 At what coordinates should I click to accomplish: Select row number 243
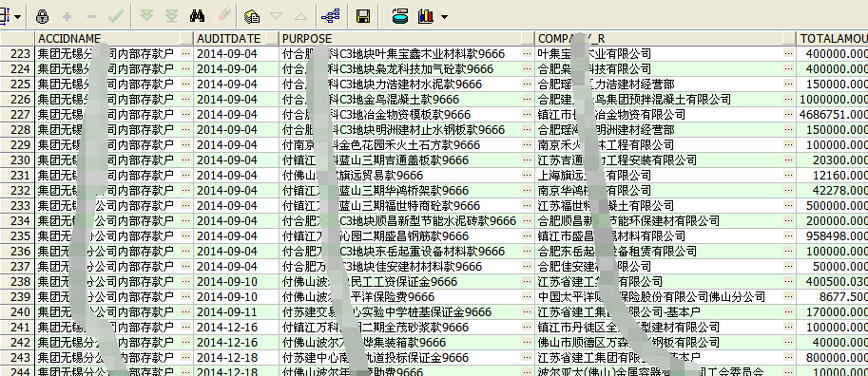point(18,358)
